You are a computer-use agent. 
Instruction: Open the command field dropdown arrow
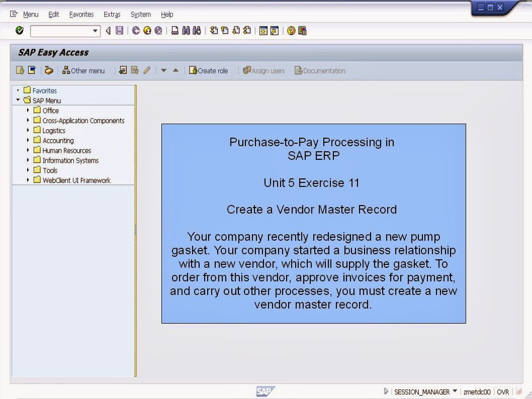click(96, 31)
